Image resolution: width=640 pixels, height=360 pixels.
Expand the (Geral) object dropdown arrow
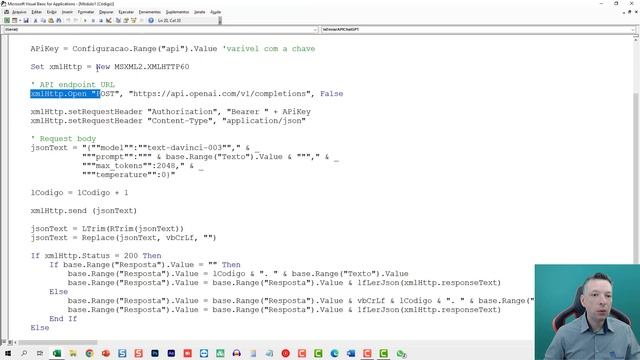315,30
